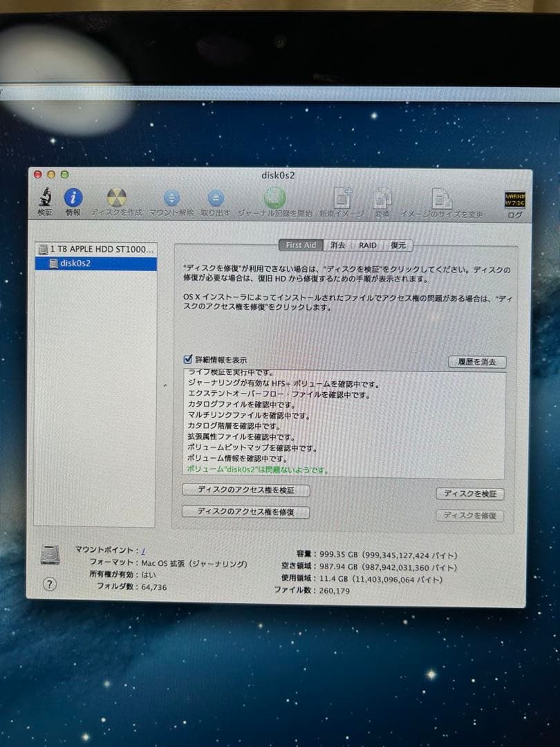Click the Burn (ディスクを作成) toolbar icon
The width and height of the screenshot is (560, 747).
coord(118,201)
